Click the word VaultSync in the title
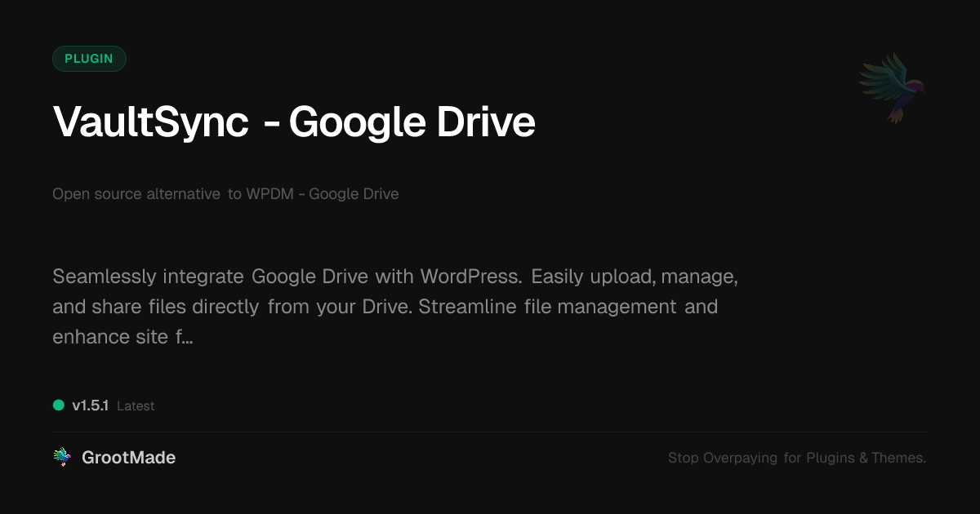The image size is (980, 514). 150,122
